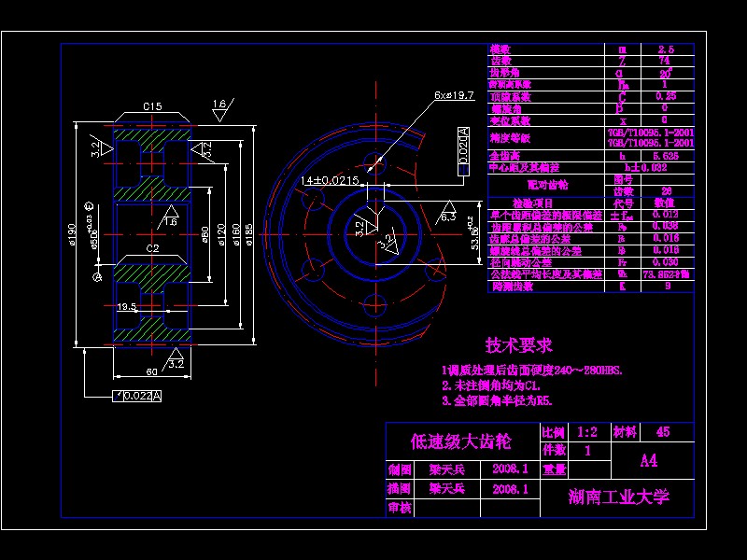
Task: Select the 0.021 A tolerance frame near the holes
Action: [x=463, y=151]
